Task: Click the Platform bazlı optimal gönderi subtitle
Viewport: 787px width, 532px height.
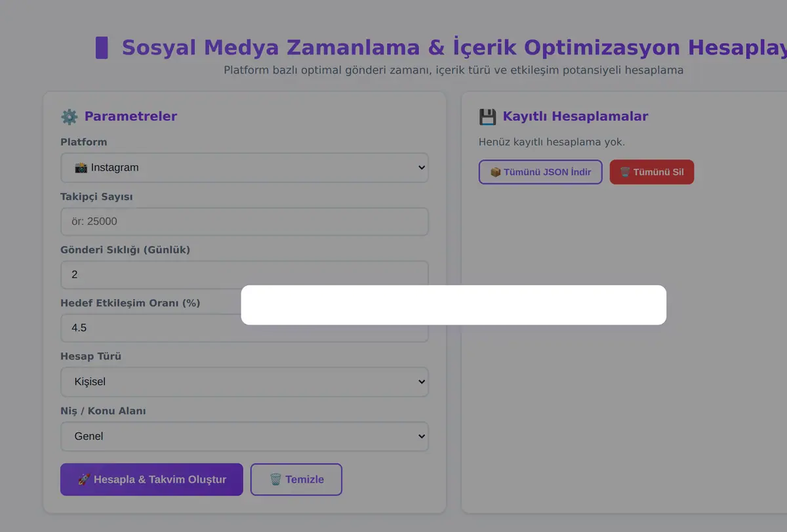Action: point(453,70)
